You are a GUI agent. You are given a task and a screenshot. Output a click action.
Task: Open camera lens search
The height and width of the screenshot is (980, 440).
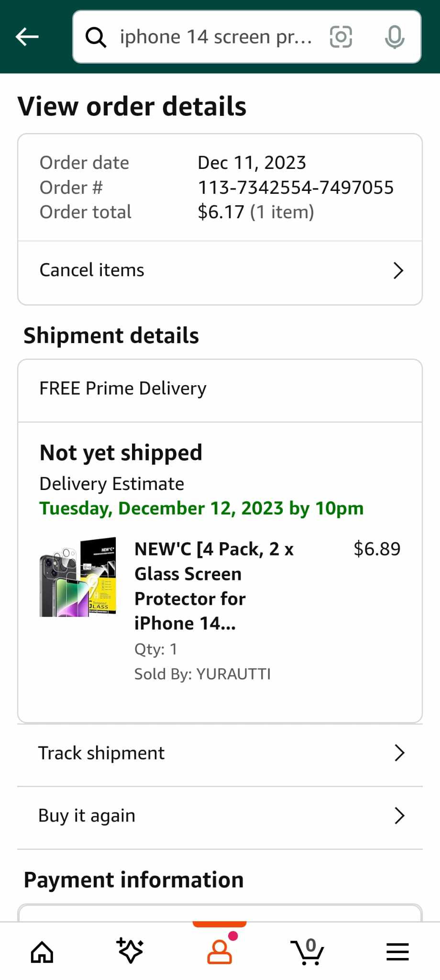pyautogui.click(x=341, y=37)
